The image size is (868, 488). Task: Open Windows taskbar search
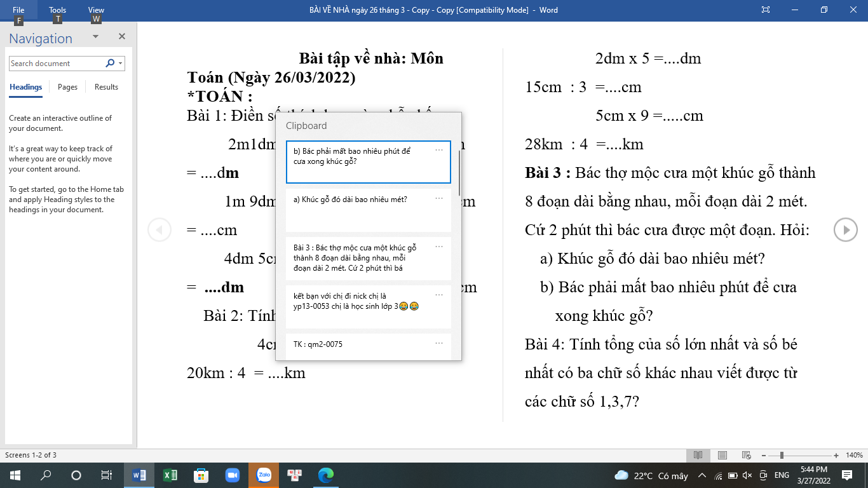tap(46, 475)
